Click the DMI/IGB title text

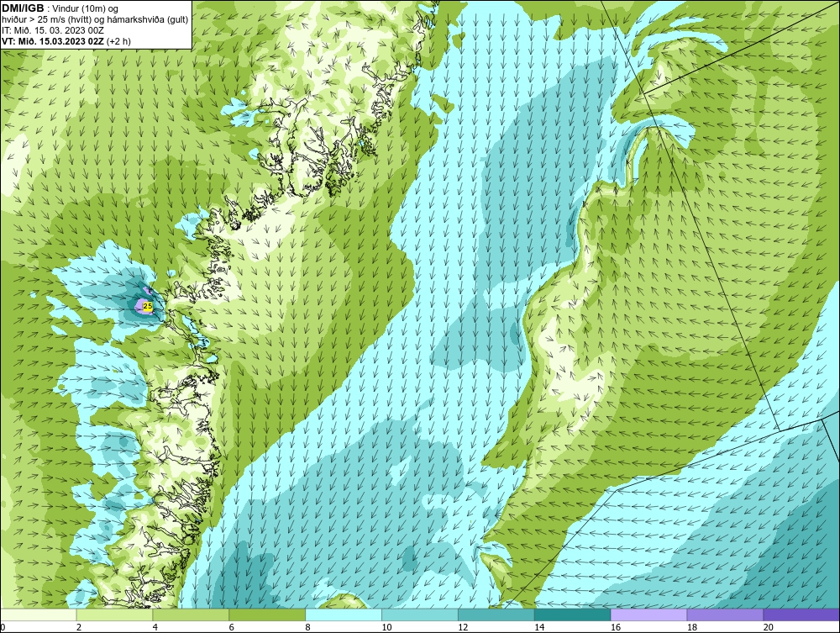tap(23, 8)
